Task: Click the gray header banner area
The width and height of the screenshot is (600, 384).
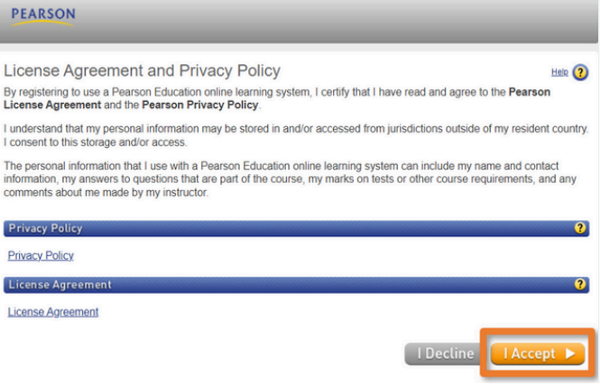Action: pyautogui.click(x=299, y=21)
